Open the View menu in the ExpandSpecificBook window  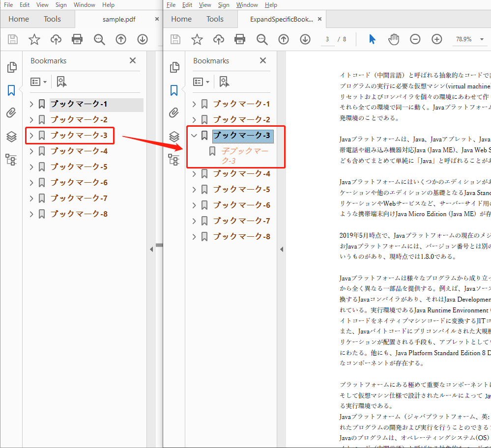point(205,5)
